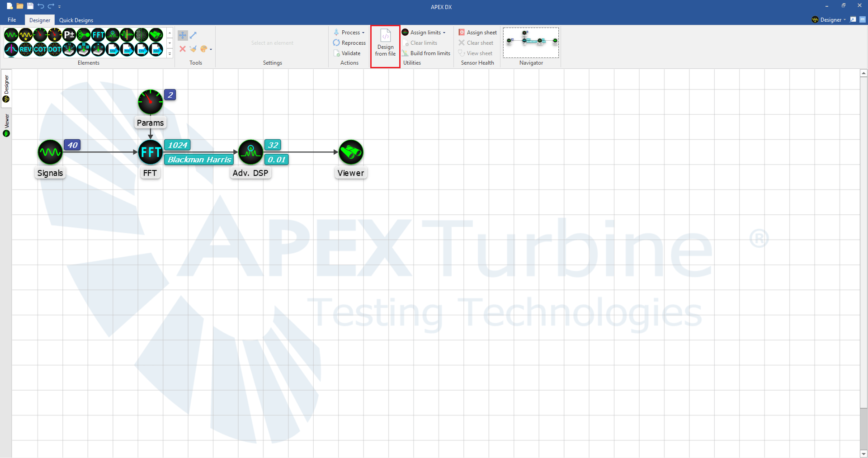This screenshot has height=458, width=868.
Task: Click the Navigator thumbnail preview
Action: point(531,42)
